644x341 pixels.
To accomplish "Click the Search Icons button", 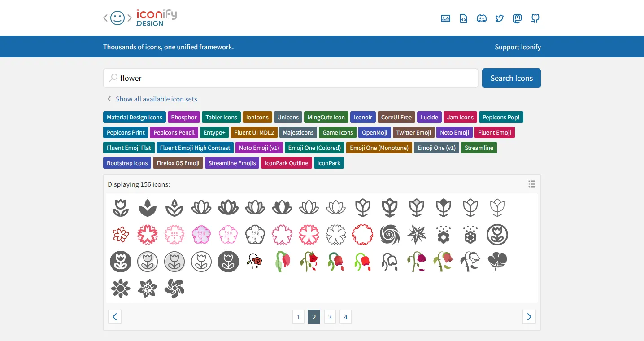I will pos(511,78).
